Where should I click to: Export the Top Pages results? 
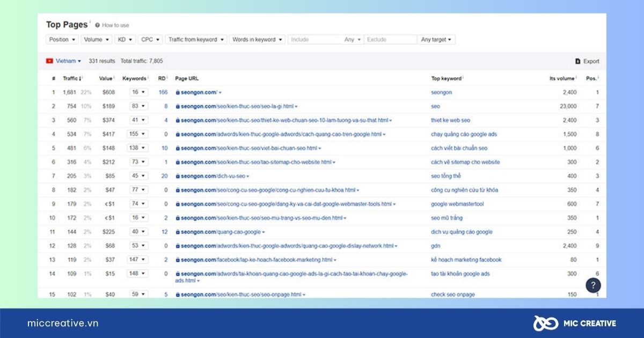click(x=587, y=61)
